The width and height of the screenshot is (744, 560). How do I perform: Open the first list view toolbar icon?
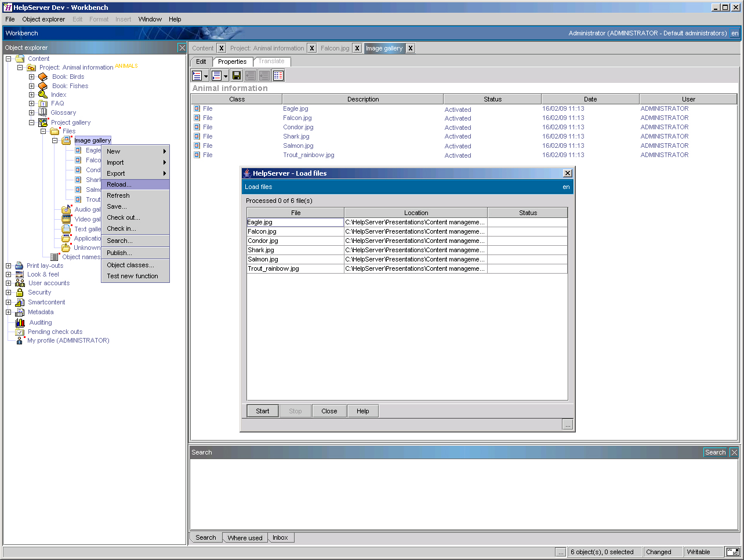coord(196,75)
